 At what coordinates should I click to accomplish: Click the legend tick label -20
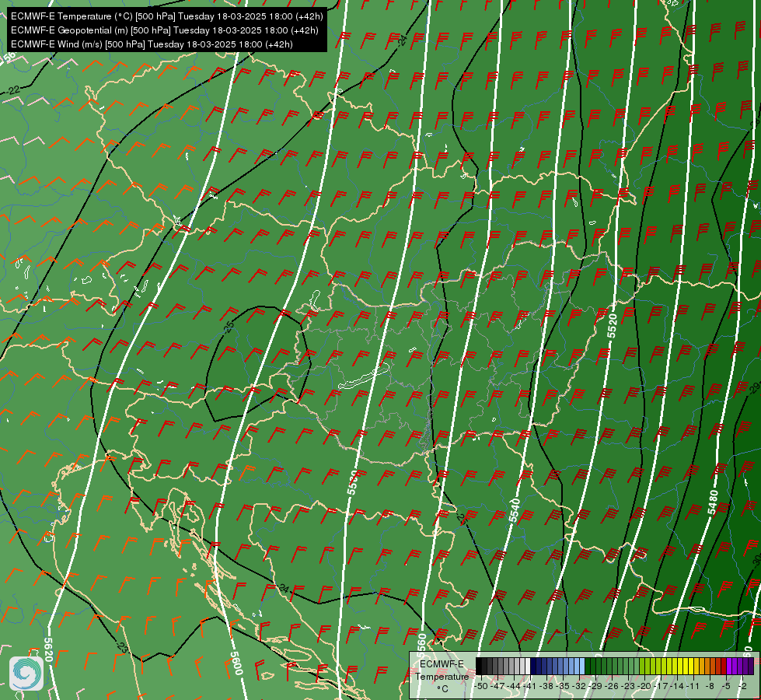click(644, 687)
